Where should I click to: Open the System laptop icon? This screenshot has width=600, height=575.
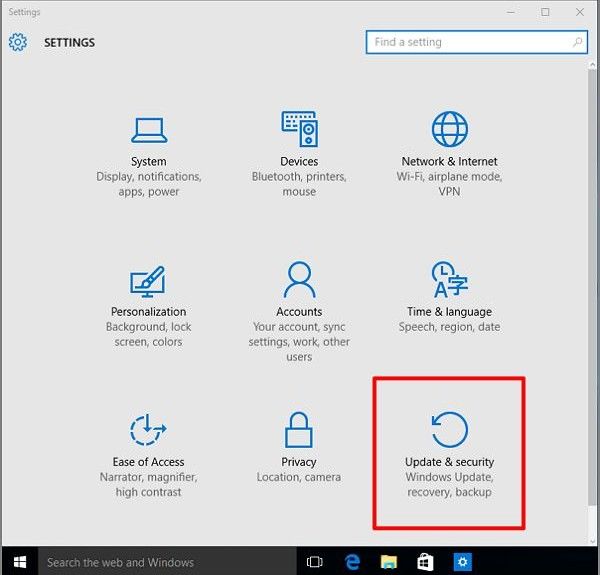click(149, 130)
